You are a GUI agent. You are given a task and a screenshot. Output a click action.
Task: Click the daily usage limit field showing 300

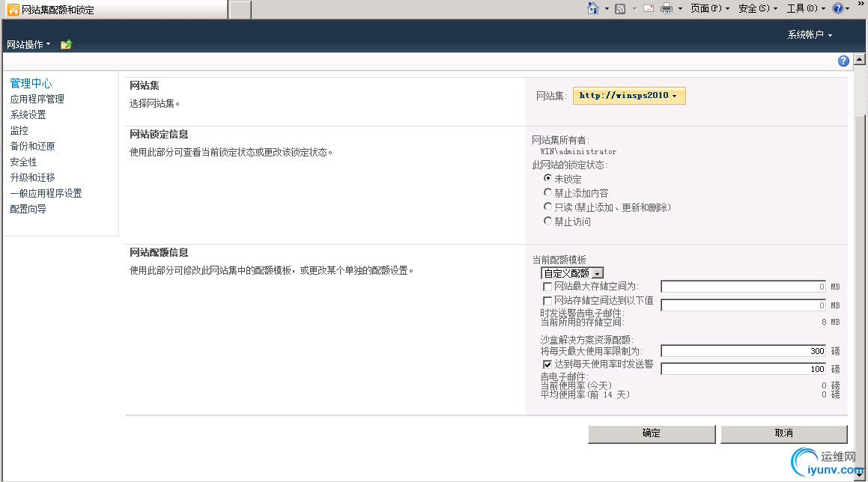pos(744,351)
